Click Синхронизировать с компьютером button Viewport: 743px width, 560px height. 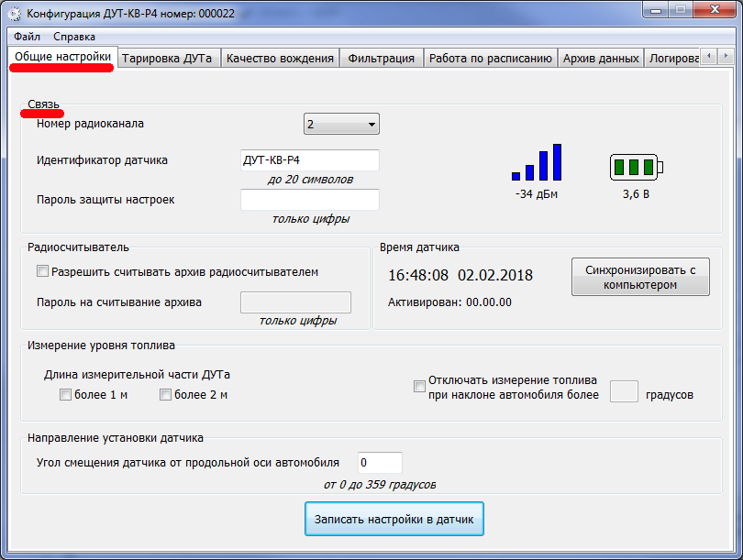tap(640, 277)
